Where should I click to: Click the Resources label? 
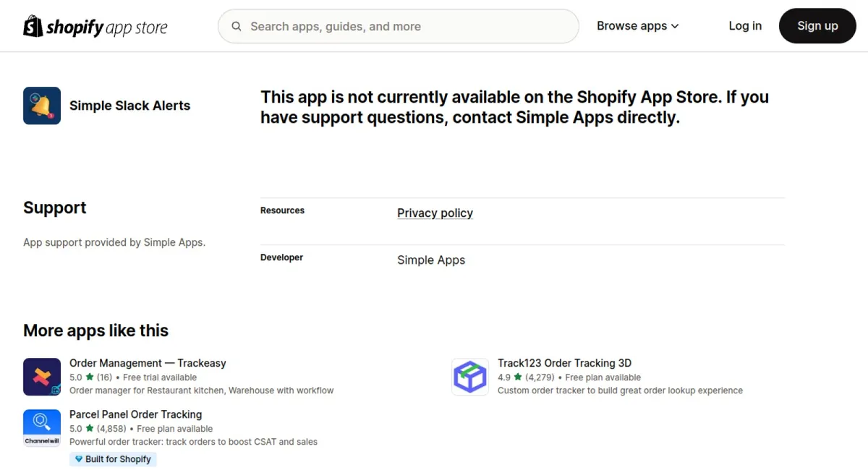tap(282, 210)
